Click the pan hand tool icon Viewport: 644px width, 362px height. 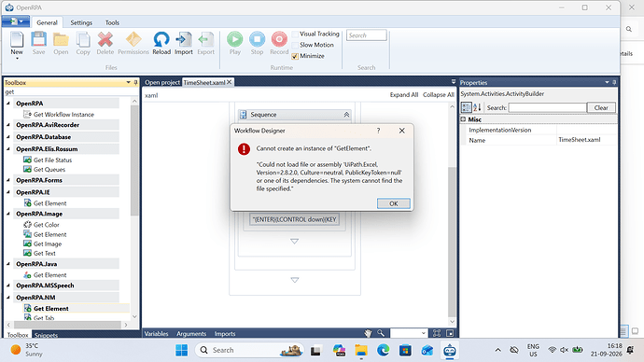pyautogui.click(x=368, y=333)
